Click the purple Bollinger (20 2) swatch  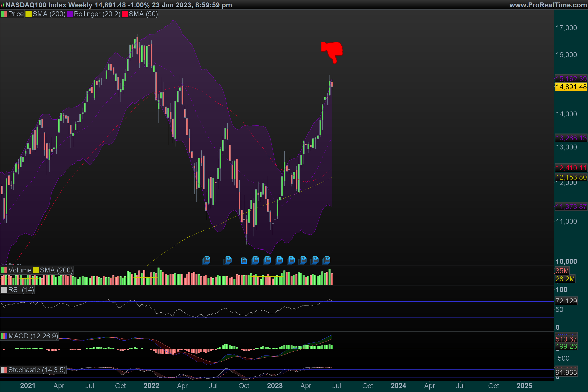70,14
